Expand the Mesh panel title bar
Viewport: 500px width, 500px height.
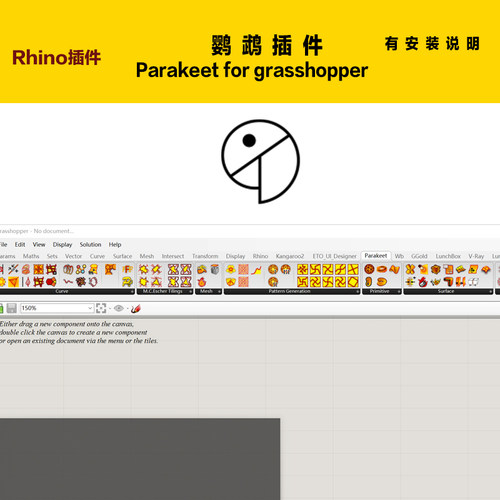tap(208, 291)
